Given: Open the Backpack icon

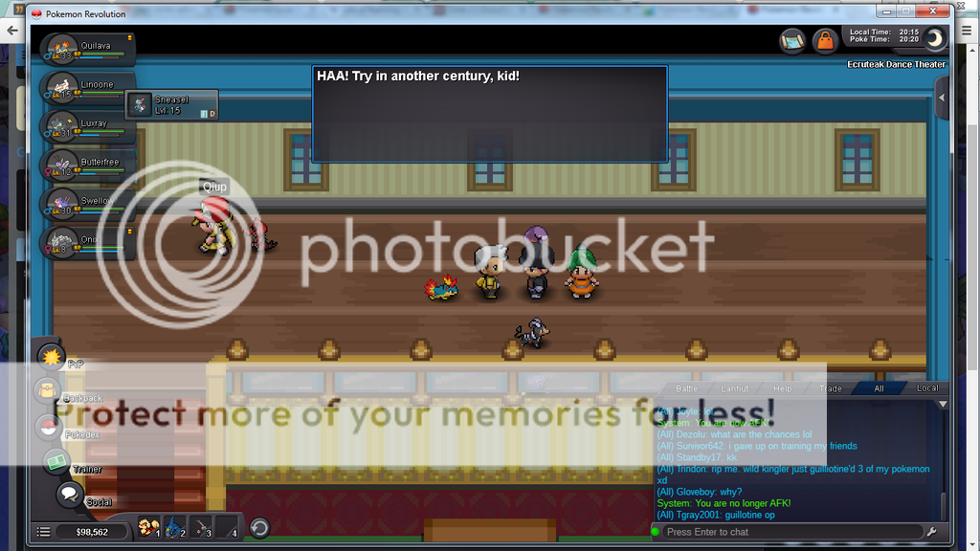Looking at the screenshot, I should [x=48, y=390].
